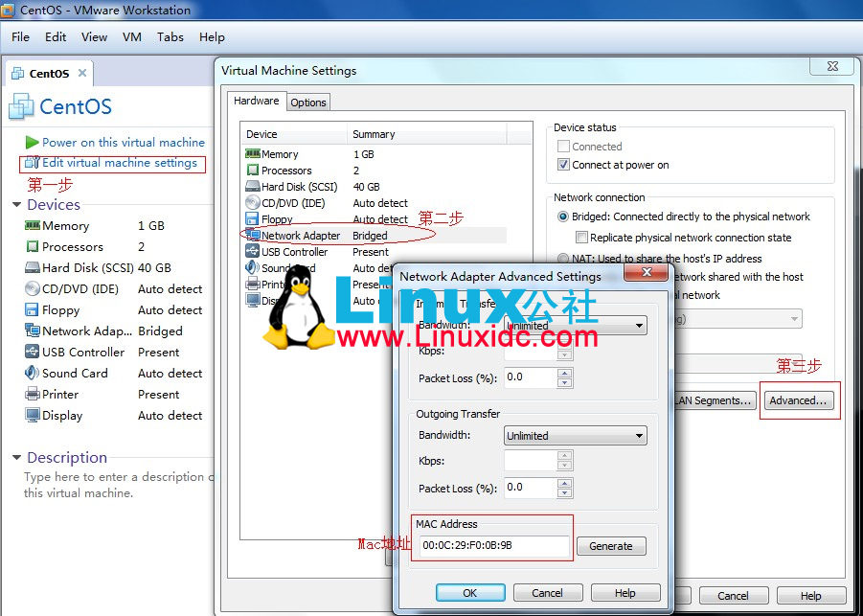Image resolution: width=863 pixels, height=616 pixels.
Task: Click the LAN Segments... button
Action: coord(715,400)
